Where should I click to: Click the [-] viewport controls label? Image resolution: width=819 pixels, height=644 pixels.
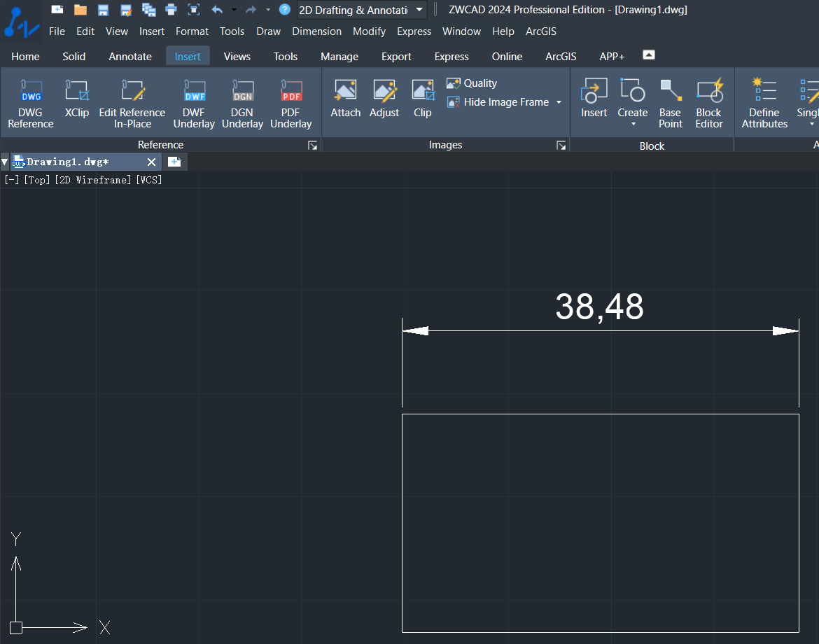tap(11, 180)
